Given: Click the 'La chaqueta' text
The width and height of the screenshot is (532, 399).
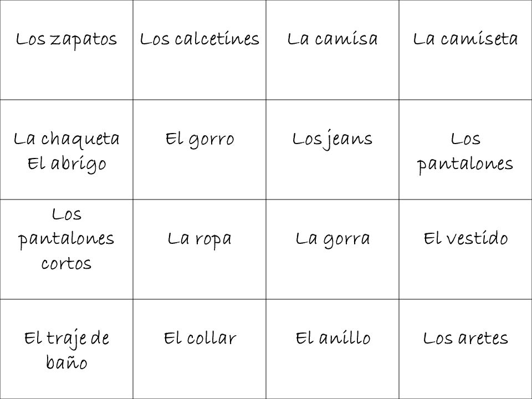Looking at the screenshot, I should click(66, 140).
